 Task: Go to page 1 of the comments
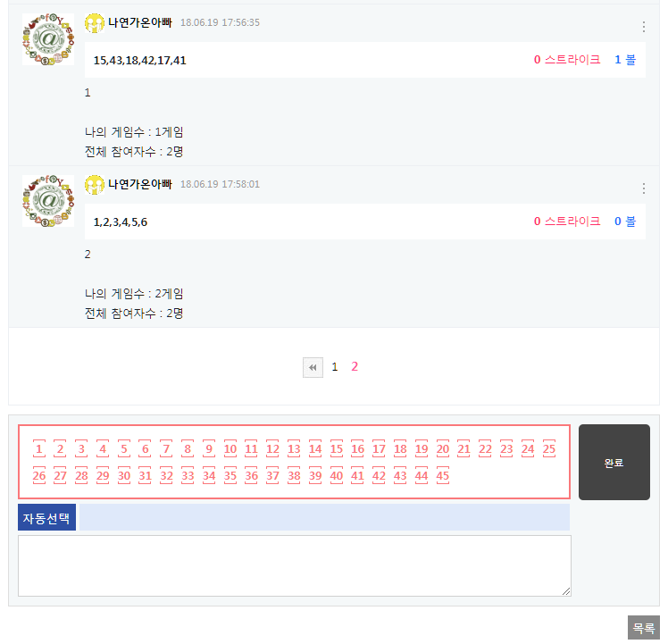(335, 367)
